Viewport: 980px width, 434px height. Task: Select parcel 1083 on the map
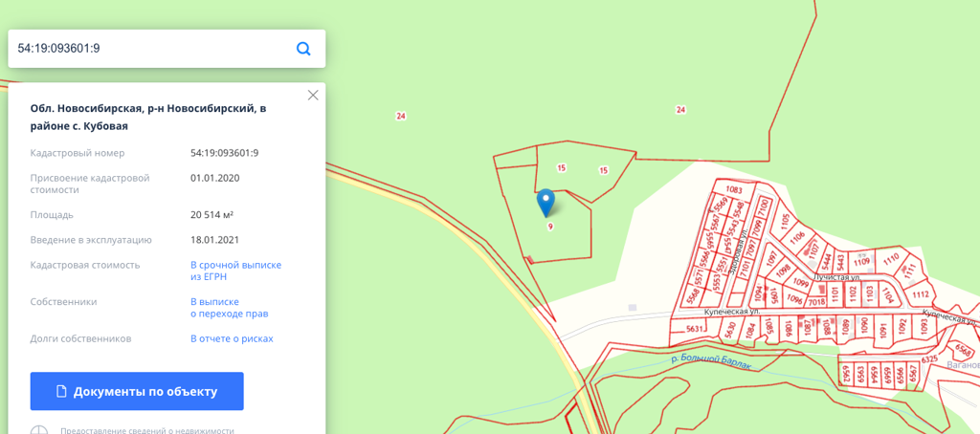(734, 190)
